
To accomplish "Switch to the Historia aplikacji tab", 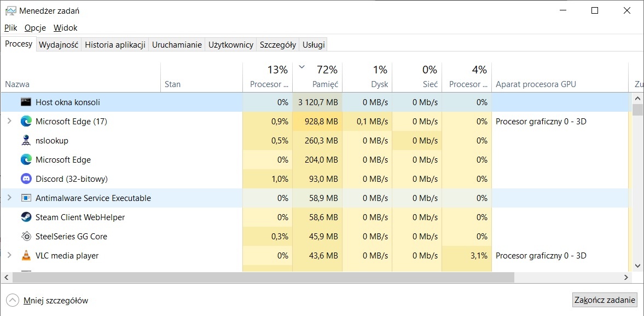I will point(115,45).
